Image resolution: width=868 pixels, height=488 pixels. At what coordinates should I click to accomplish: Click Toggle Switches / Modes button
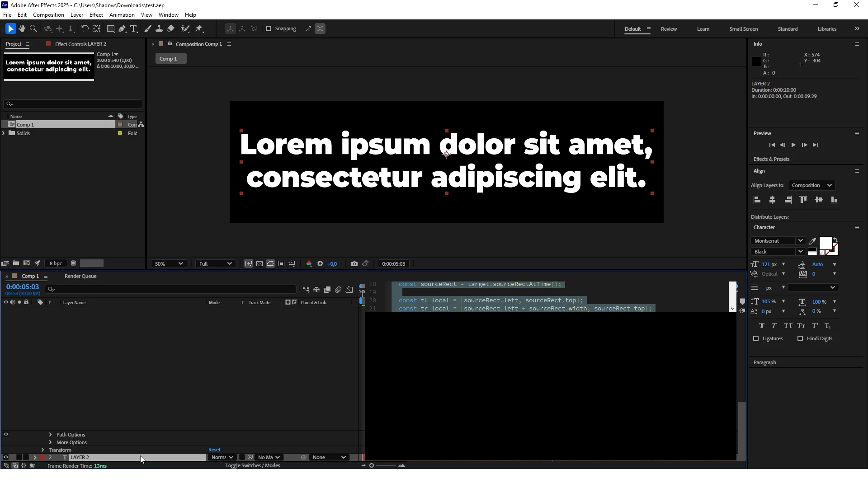coord(253,465)
